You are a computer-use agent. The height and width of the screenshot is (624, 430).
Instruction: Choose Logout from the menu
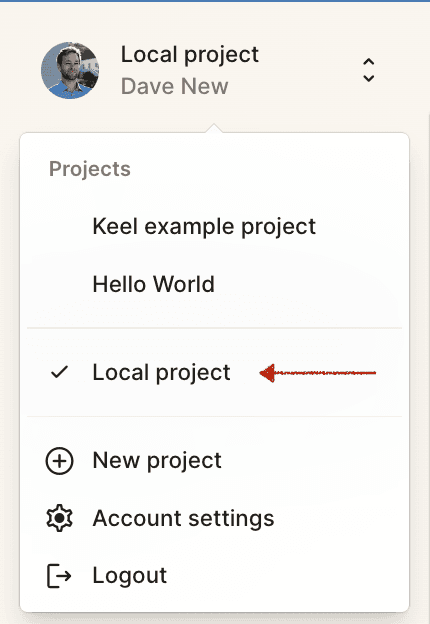point(214,575)
